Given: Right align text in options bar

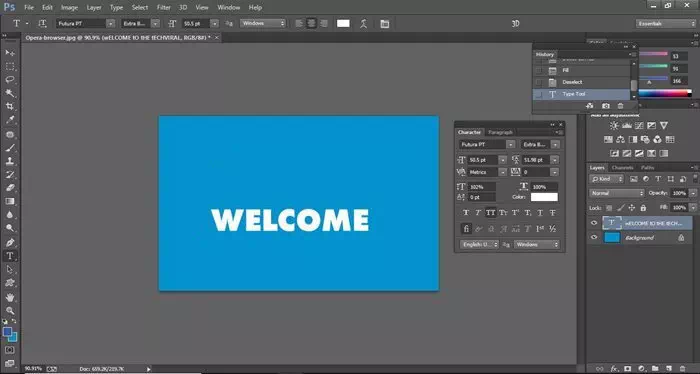Looking at the screenshot, I should click(324, 24).
